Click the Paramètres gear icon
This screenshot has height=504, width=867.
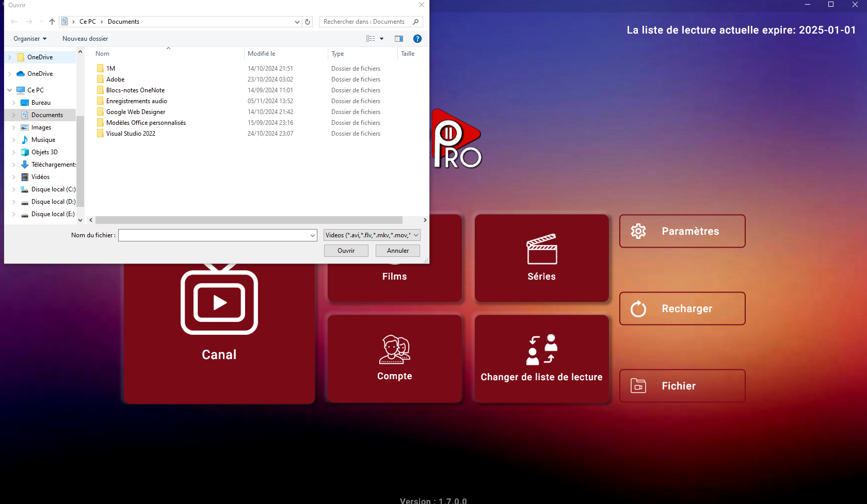(x=638, y=231)
